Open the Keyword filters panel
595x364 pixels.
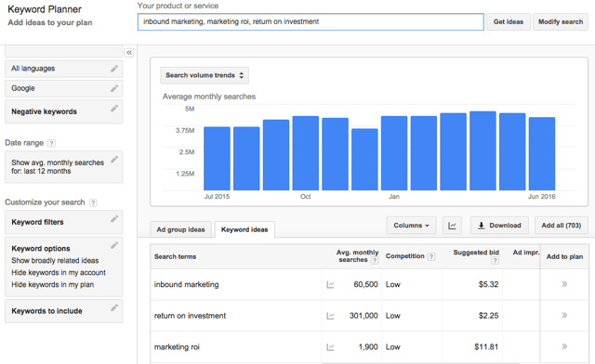tap(64, 222)
